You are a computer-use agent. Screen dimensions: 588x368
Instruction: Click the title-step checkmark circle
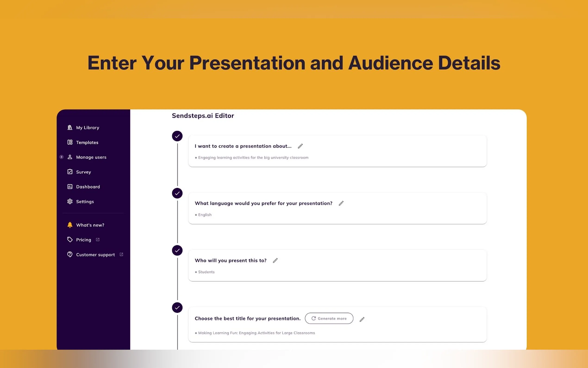pos(177,308)
